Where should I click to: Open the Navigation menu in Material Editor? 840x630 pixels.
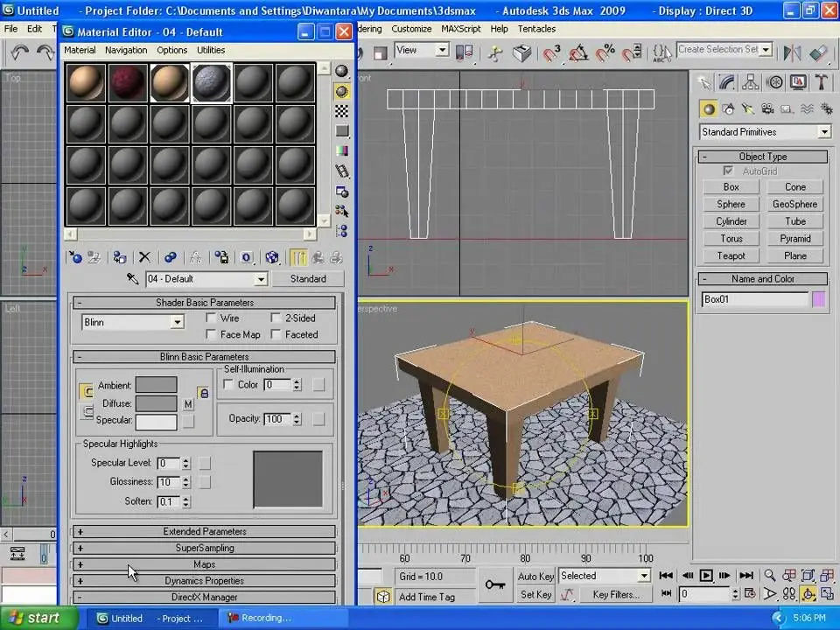pos(126,50)
